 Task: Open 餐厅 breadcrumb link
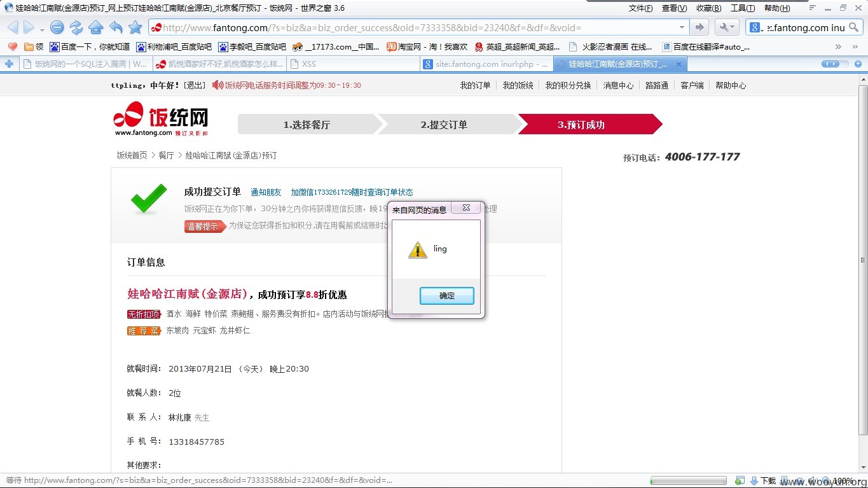point(166,155)
